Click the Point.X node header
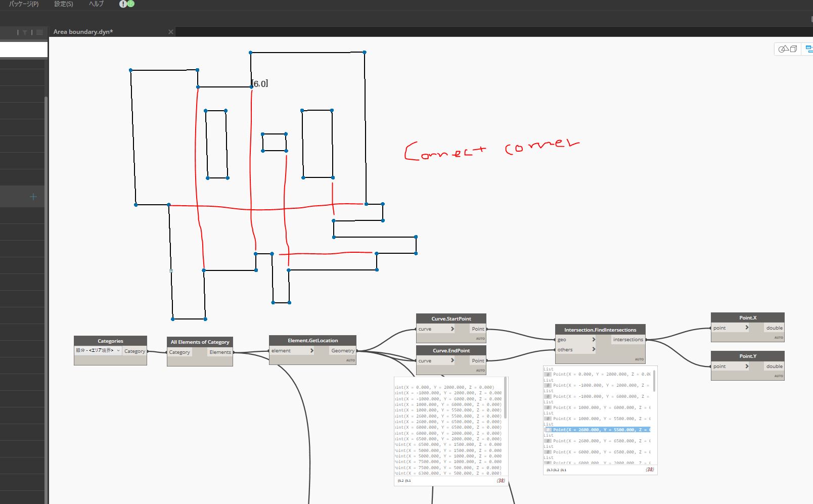 (748, 318)
